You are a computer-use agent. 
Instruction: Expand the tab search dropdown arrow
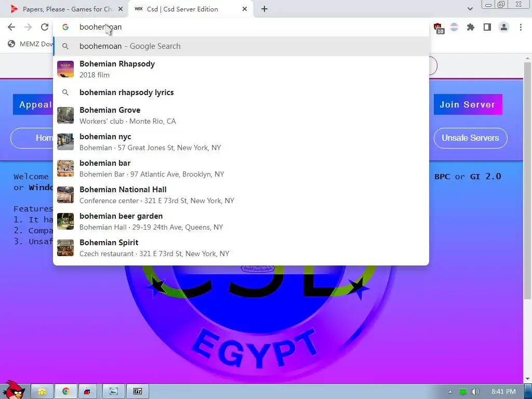(470, 9)
